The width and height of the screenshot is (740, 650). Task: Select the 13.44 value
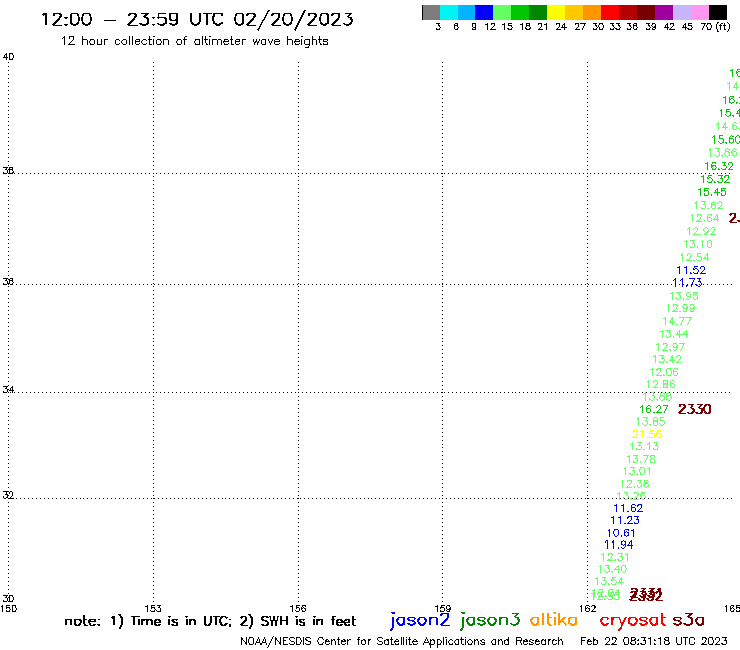673,334
